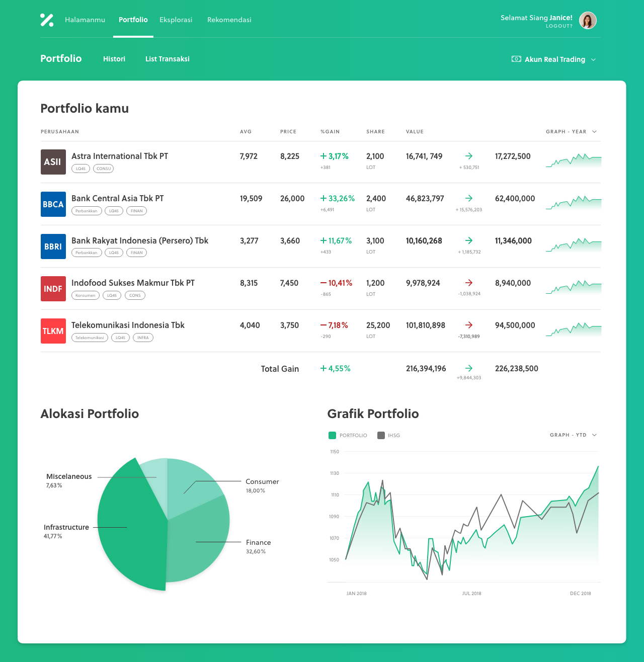Open Telekomunikasi Indonesia Tbk link
The image size is (644, 662).
click(x=128, y=325)
